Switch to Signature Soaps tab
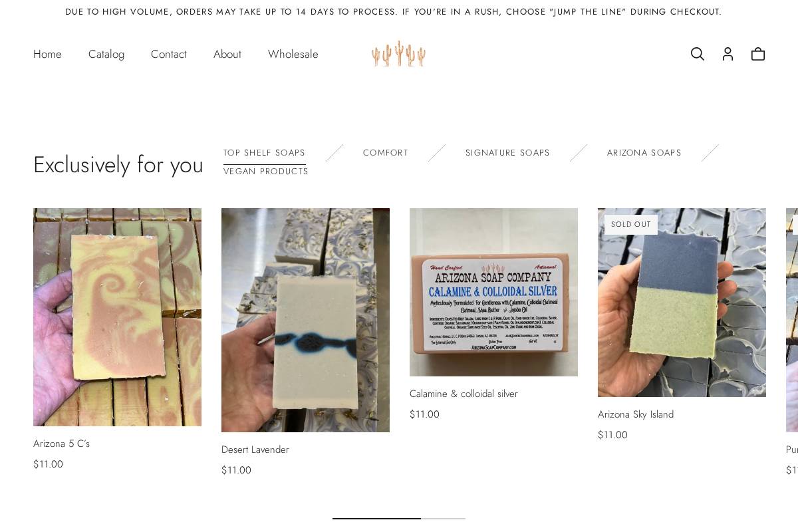798x532 pixels. pyautogui.click(x=508, y=153)
